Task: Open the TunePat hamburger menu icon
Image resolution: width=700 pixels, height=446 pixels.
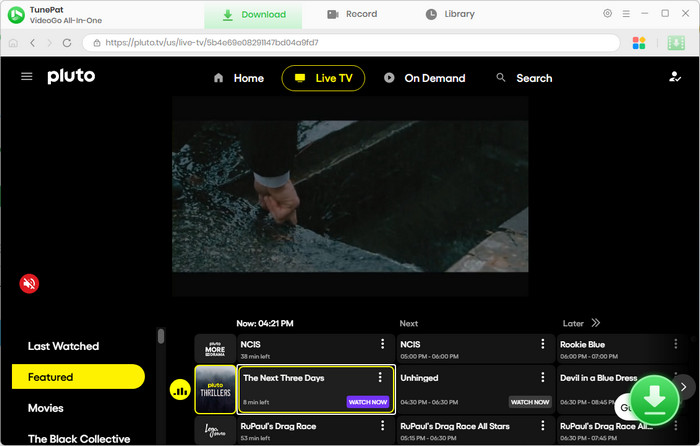Action: coord(626,14)
